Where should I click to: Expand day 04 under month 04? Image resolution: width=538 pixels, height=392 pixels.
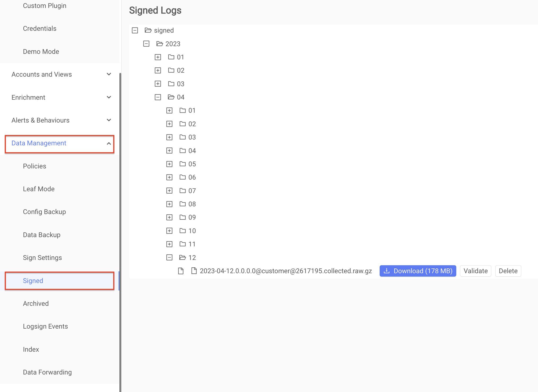click(169, 151)
